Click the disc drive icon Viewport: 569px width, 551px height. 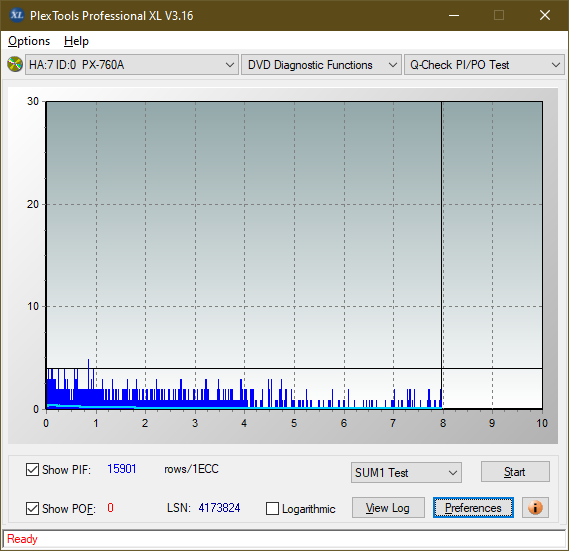pyautogui.click(x=15, y=65)
